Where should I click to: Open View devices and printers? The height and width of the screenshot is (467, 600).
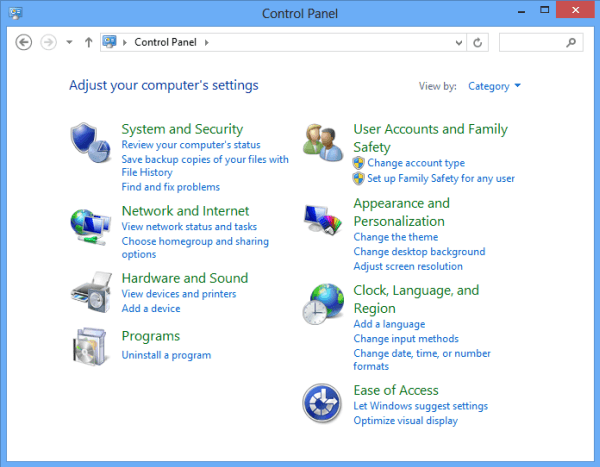click(179, 294)
